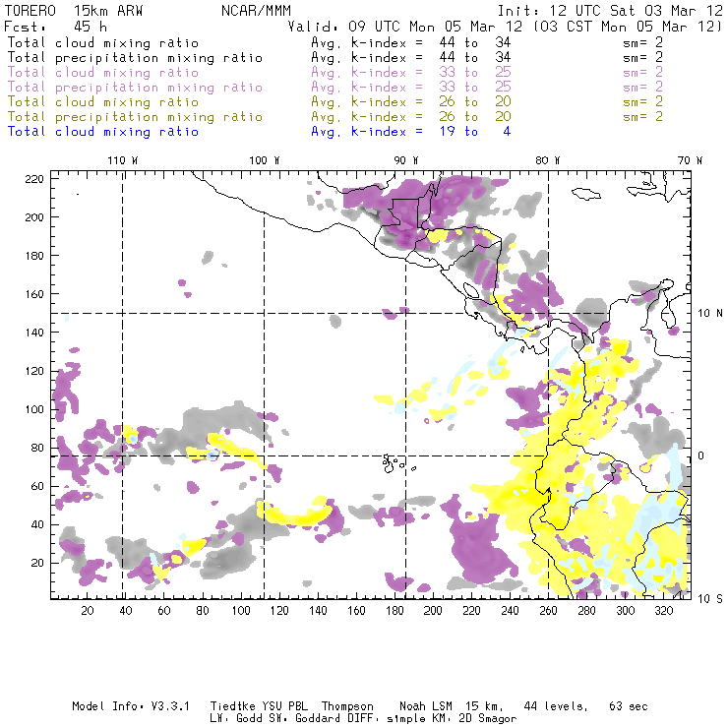
Task: Click olive 'Avg. k-index = 26 to 20' on precipitation row
Action: click(x=411, y=116)
